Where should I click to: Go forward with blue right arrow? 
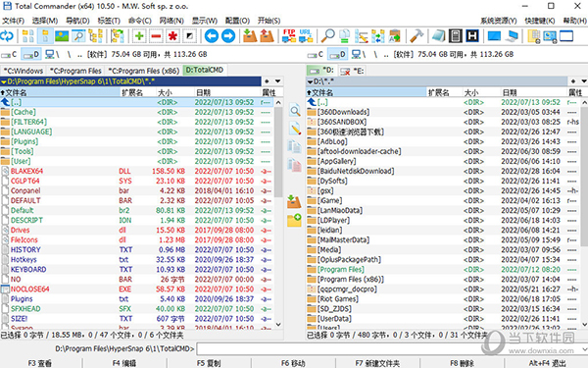coord(228,36)
